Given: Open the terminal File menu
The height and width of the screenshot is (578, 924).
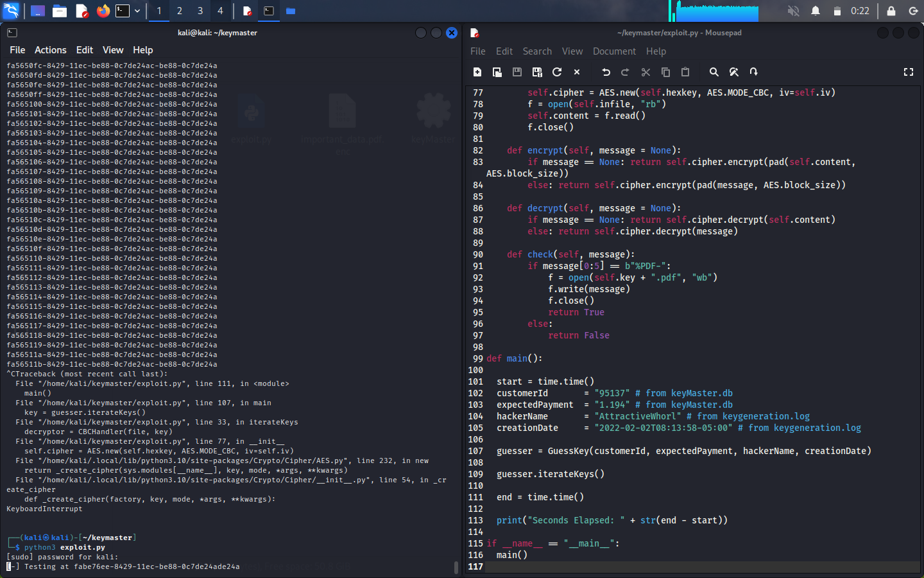Looking at the screenshot, I should (x=17, y=50).
